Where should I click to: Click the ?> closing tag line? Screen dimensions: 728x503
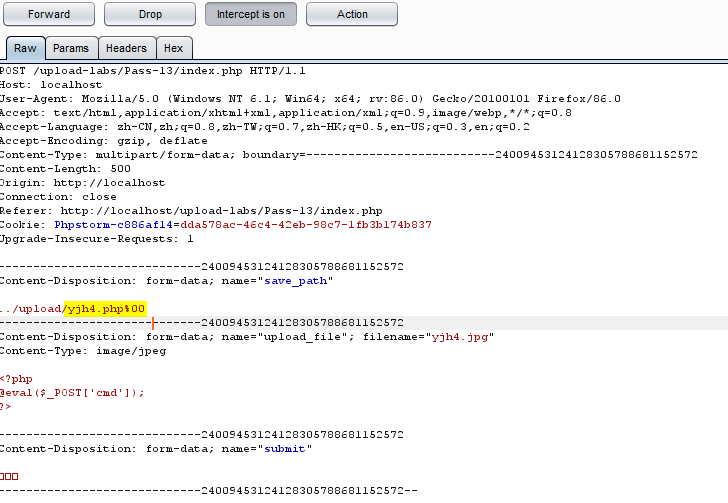tap(6, 407)
